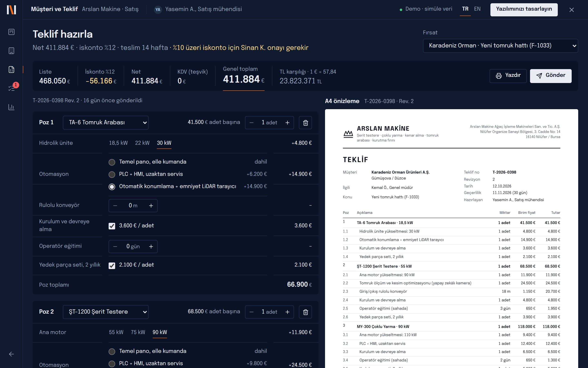The height and width of the screenshot is (368, 588).
Task: Click 'Yazılımınızı tasarlayın' button
Action: pos(524,10)
